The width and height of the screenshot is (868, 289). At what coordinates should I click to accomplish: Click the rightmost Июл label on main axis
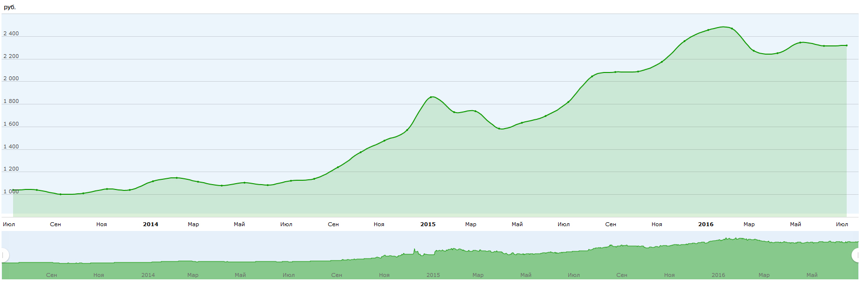coord(842,224)
